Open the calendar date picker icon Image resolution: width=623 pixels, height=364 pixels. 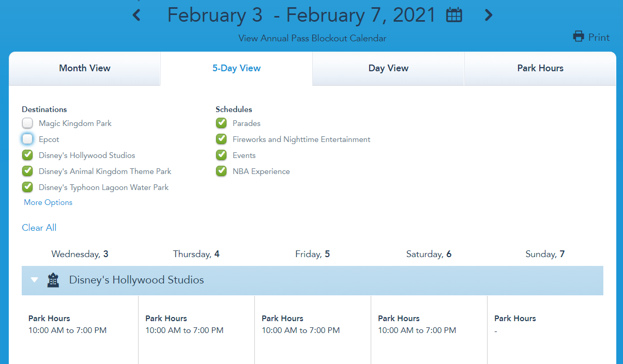click(x=454, y=15)
